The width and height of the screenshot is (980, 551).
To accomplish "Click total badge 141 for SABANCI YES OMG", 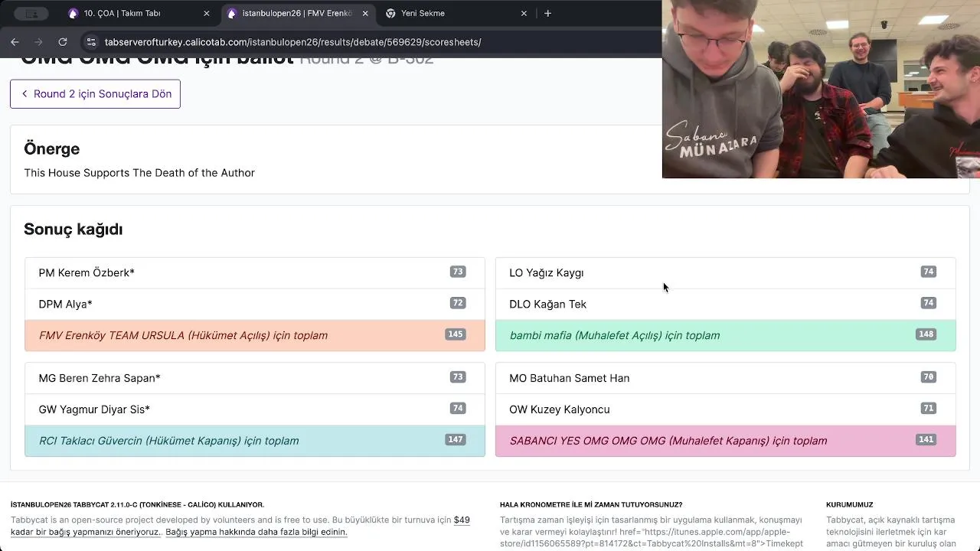I will (926, 440).
